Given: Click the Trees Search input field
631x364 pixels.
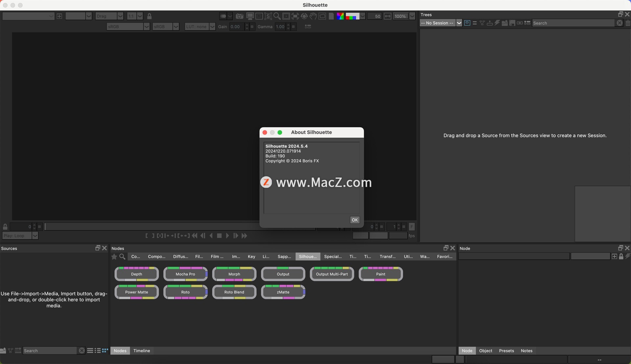Looking at the screenshot, I should [573, 23].
